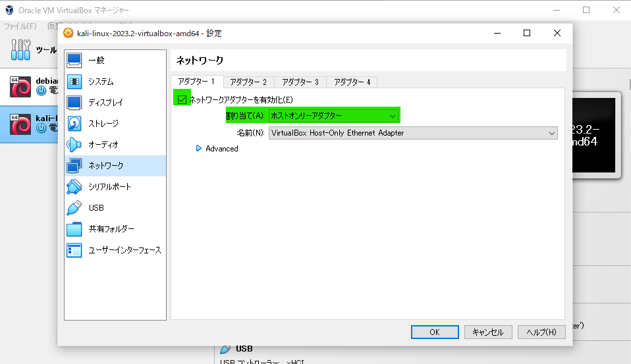Switch to アダプター 2 tab
Image resolution: width=631 pixels, height=364 pixels.
pos(248,82)
